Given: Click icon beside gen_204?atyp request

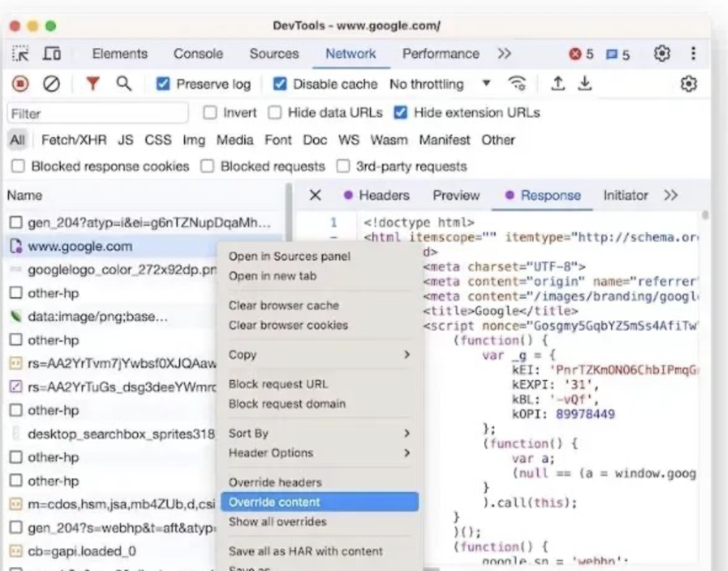Looking at the screenshot, I should [x=16, y=222].
